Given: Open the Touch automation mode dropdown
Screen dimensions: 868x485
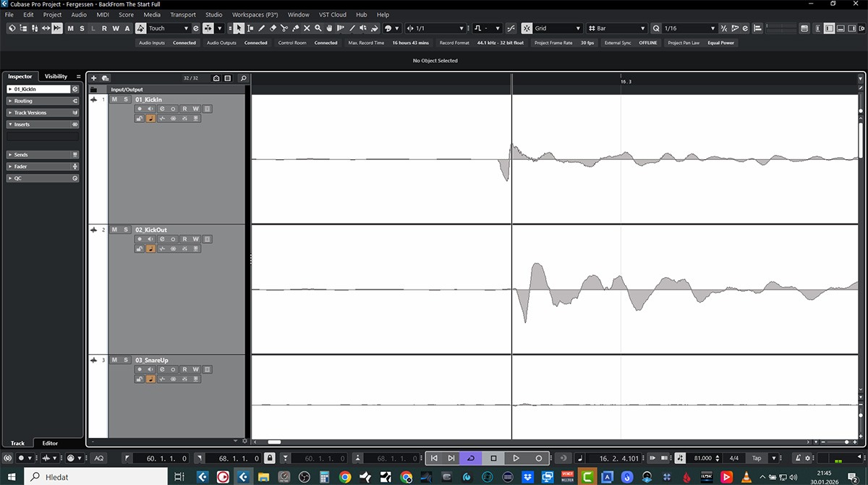Looking at the screenshot, I should (x=169, y=28).
